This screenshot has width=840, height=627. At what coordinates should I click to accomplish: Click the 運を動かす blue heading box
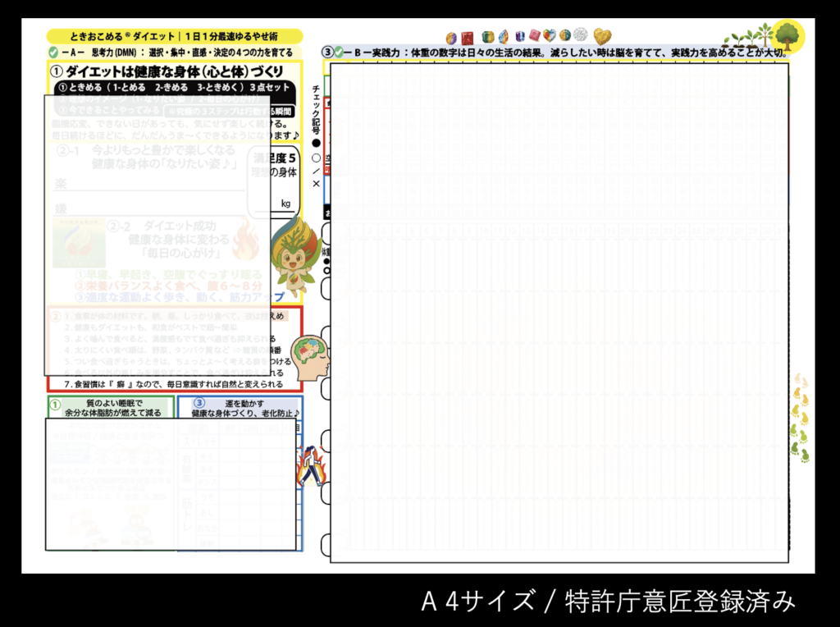coord(240,407)
